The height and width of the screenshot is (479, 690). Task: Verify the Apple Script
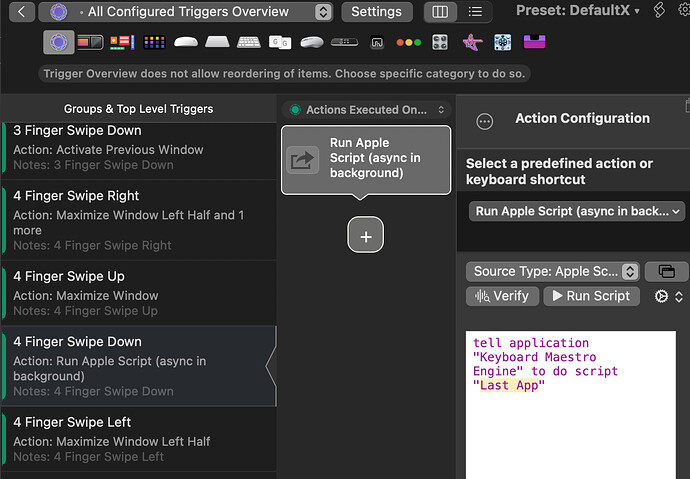pos(502,296)
